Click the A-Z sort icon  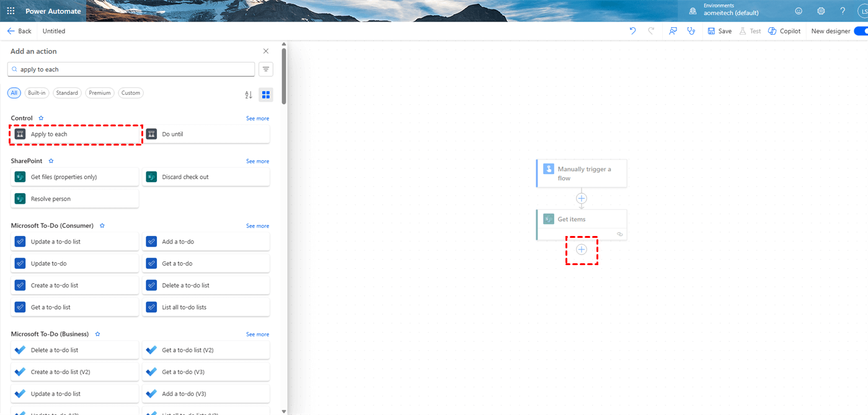click(249, 95)
